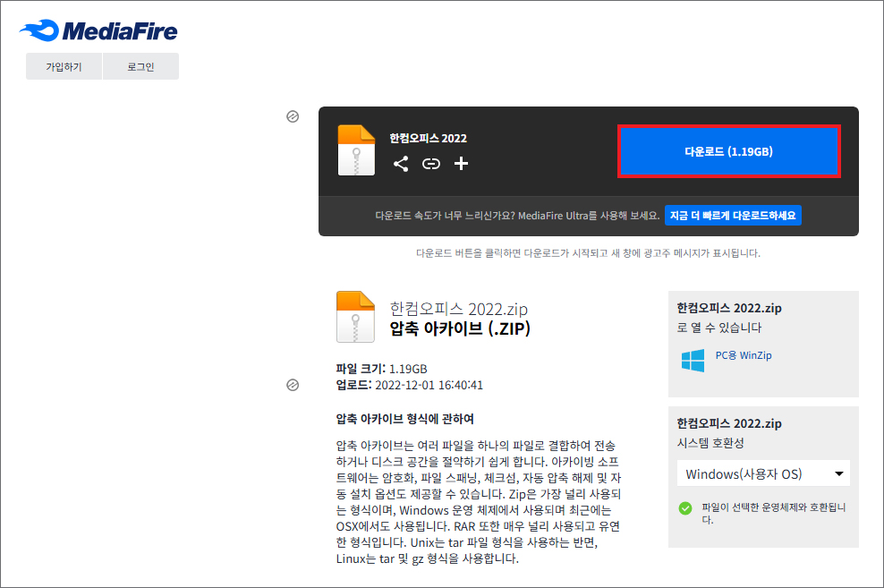This screenshot has width=884, height=588.
Task: Click the 가입하기 sign-up button
Action: (64, 66)
